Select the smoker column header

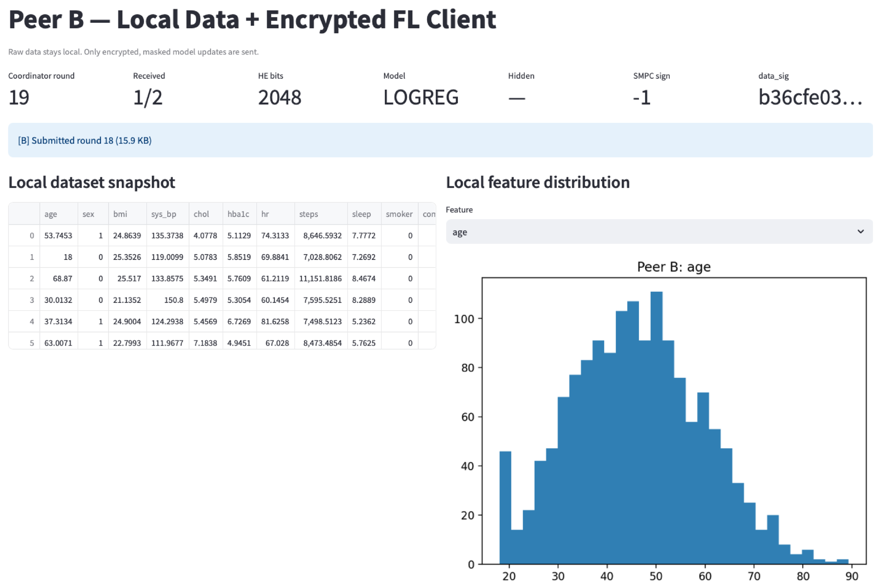[398, 214]
